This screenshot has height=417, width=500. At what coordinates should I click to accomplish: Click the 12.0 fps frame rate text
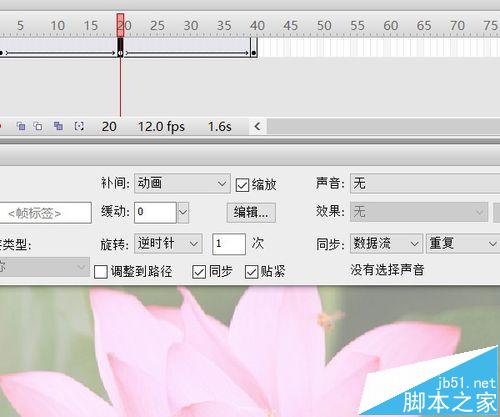(161, 127)
